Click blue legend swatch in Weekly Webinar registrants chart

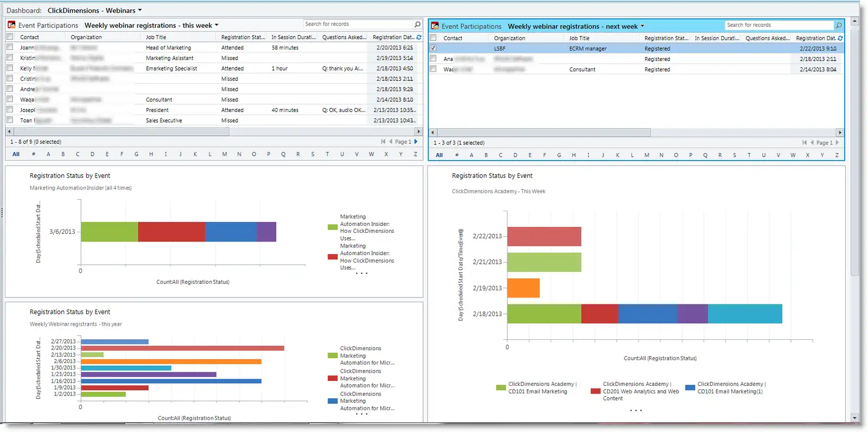[x=333, y=401]
